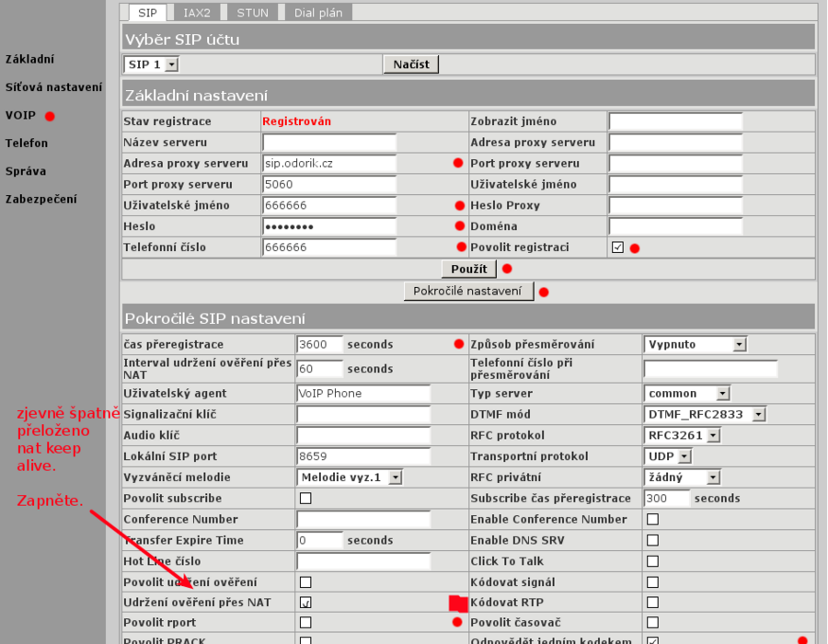The image size is (828, 644).
Task: Click the Uživatelské jméno field 666666
Action: tap(329, 205)
